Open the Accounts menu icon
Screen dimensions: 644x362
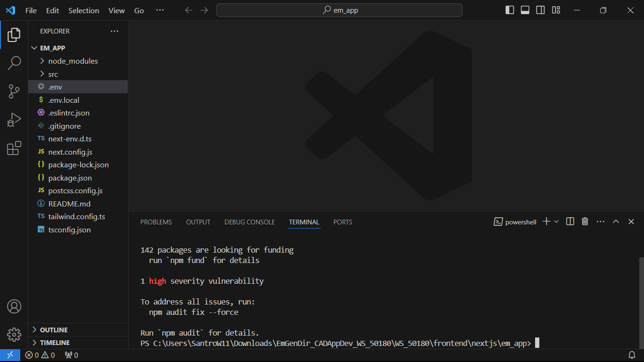(x=14, y=306)
